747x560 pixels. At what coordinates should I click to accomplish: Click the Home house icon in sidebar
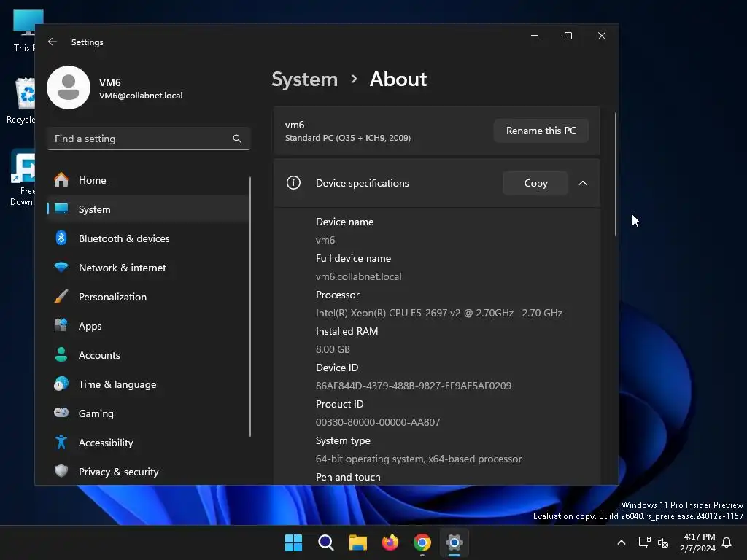[61, 180]
